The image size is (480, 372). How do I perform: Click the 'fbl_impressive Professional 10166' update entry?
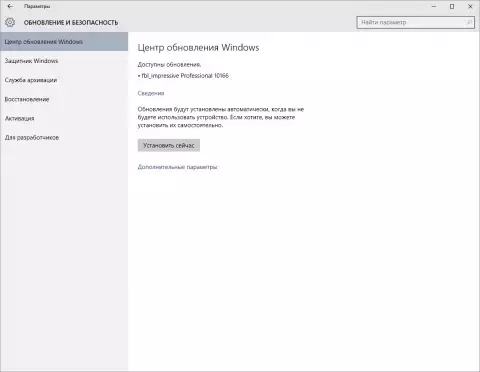[183, 76]
